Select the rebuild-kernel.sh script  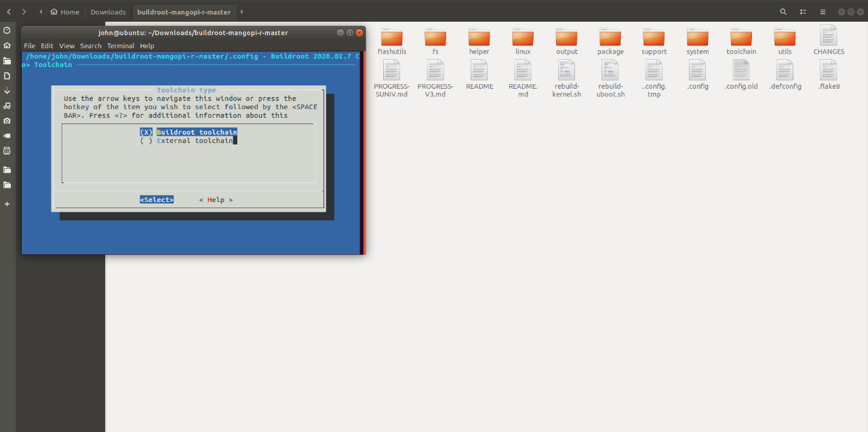[x=566, y=79]
